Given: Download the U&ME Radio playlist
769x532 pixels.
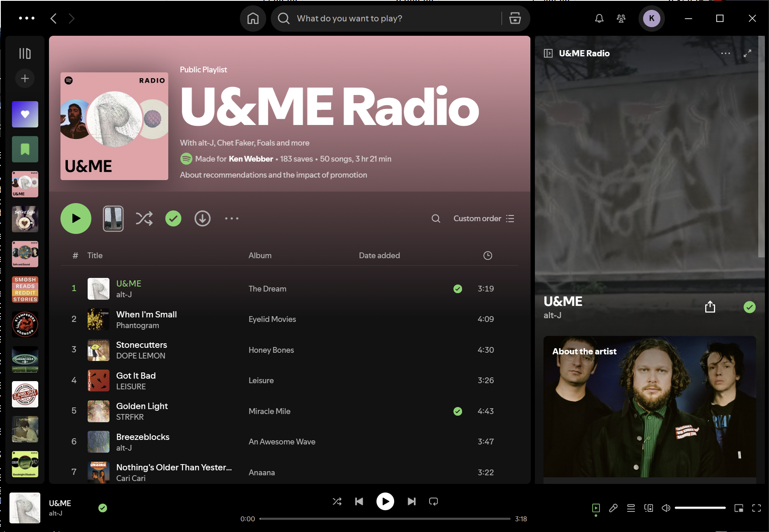Looking at the screenshot, I should (202, 218).
